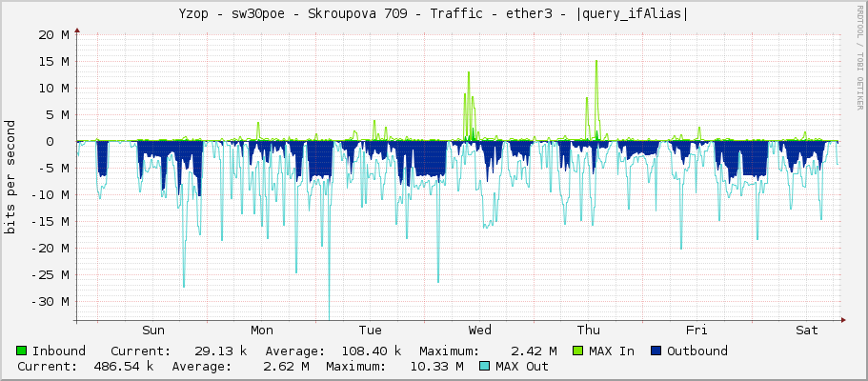Click the green Inbound legend swatch
The image size is (868, 381).
22,351
